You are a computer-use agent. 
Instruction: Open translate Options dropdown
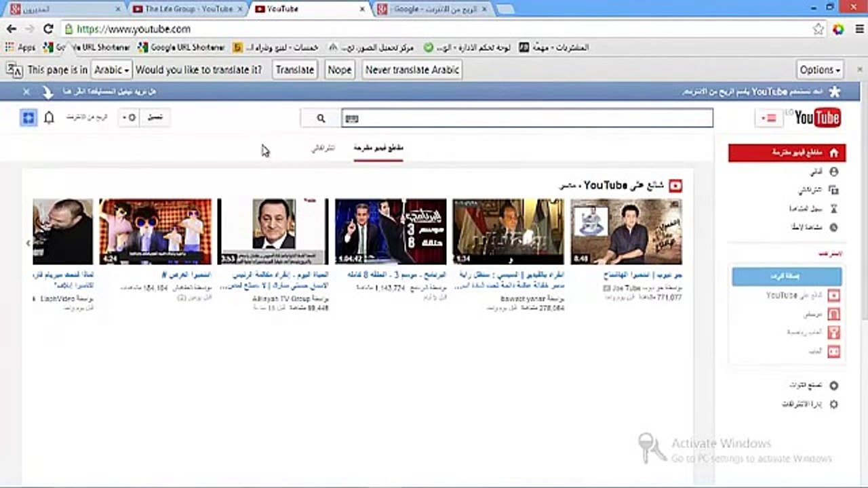(821, 70)
